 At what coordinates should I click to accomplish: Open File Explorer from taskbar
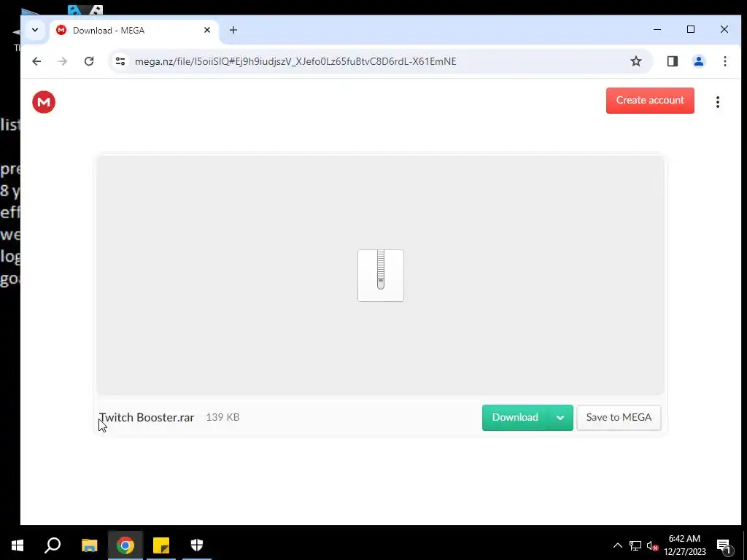[x=89, y=545]
